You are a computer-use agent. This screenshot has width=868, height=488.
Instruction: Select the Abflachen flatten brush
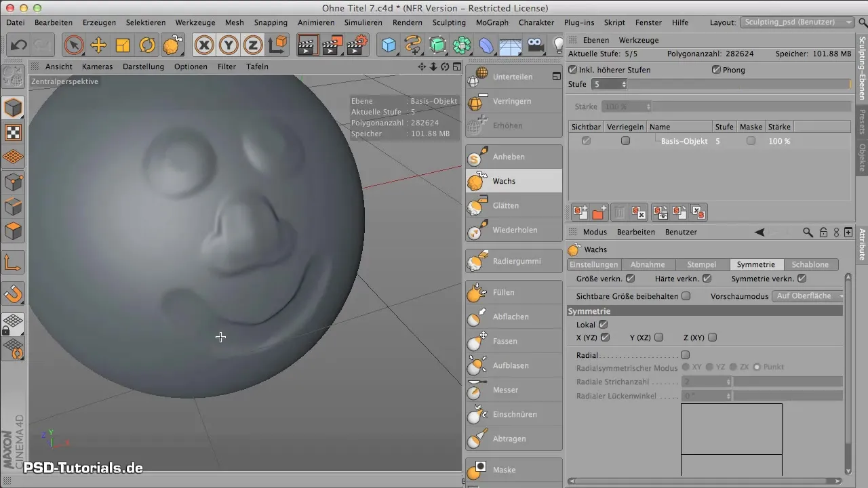513,317
